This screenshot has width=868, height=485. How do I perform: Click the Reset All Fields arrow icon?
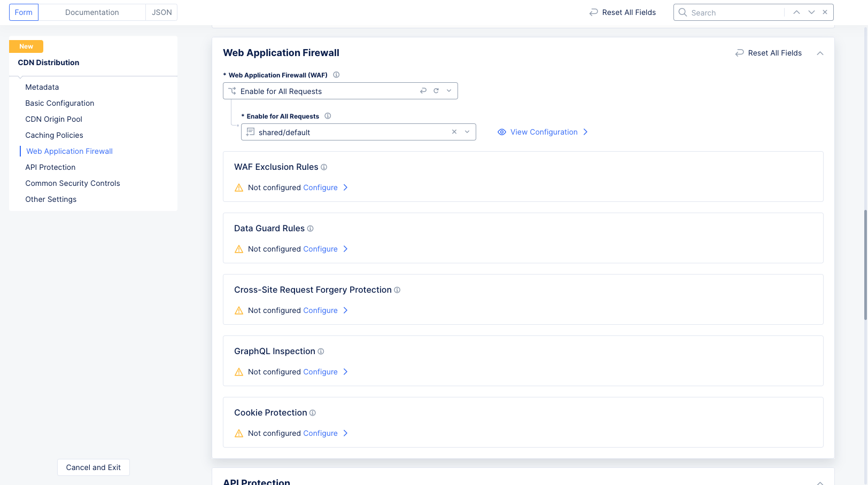click(x=739, y=53)
